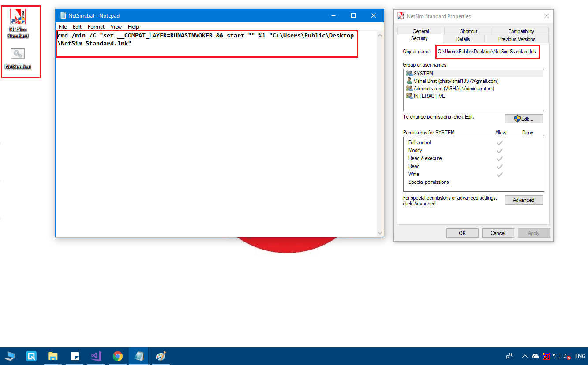Click the Notepad icon in title bar
This screenshot has height=365, width=588.
62,15
